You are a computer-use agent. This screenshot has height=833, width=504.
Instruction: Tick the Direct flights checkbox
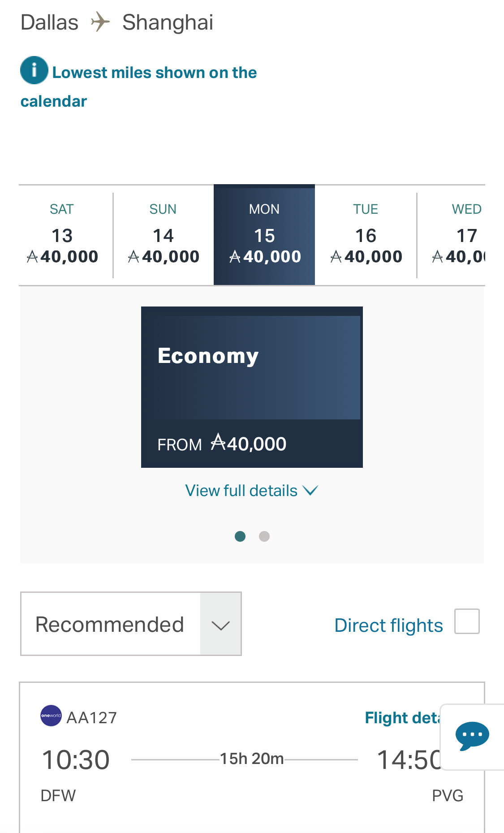pos(466,622)
